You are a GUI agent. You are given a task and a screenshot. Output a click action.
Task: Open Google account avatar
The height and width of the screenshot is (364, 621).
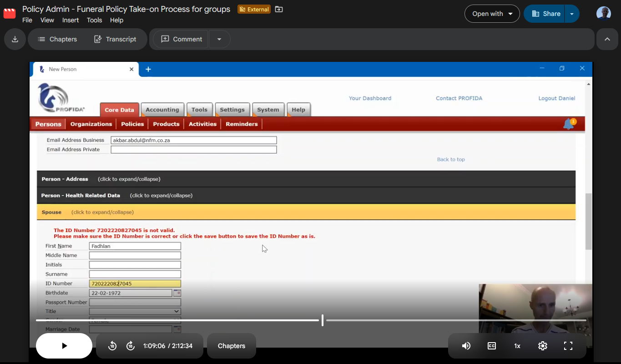(x=604, y=14)
